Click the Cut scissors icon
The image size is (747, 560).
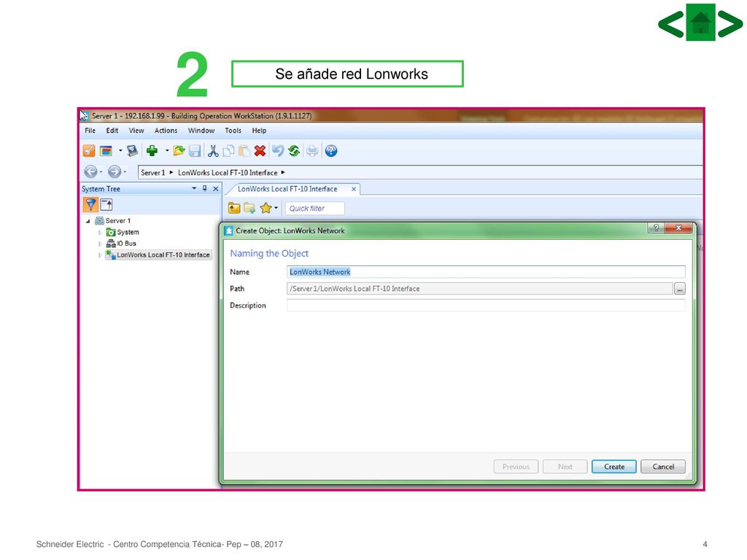213,151
